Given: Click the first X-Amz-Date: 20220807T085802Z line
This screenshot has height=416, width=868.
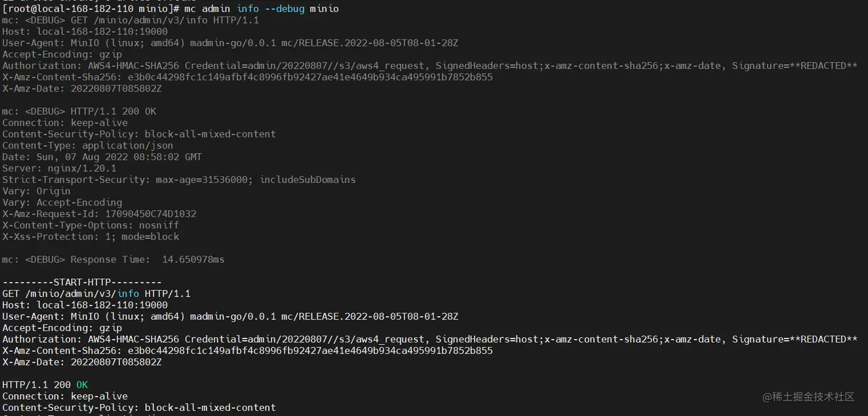Looking at the screenshot, I should (82, 88).
